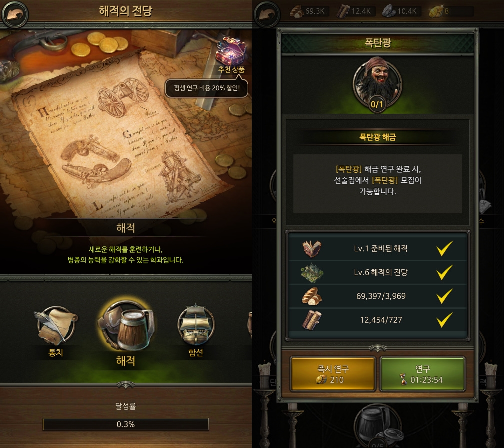Click the stone resource counter 10.4K

(400, 11)
